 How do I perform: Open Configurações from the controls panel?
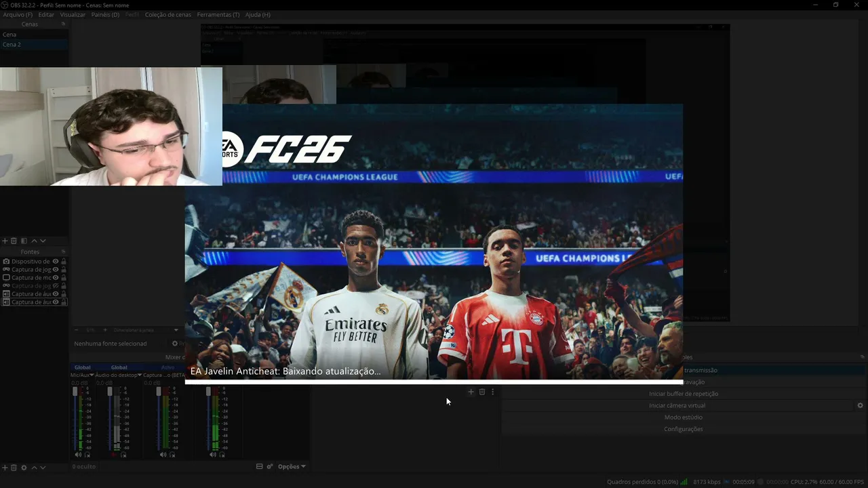pos(684,429)
